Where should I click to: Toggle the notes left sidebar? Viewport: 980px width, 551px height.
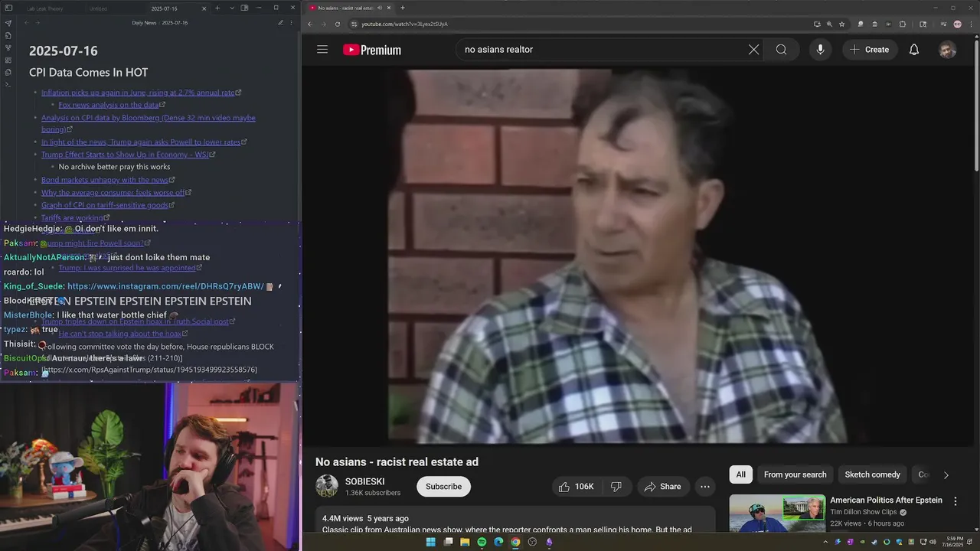click(8, 8)
